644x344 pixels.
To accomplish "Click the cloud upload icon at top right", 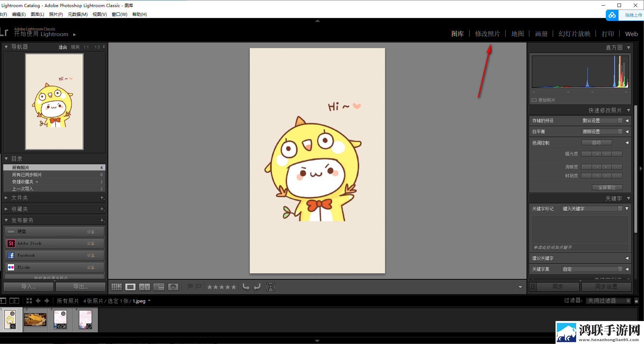I will [x=612, y=15].
